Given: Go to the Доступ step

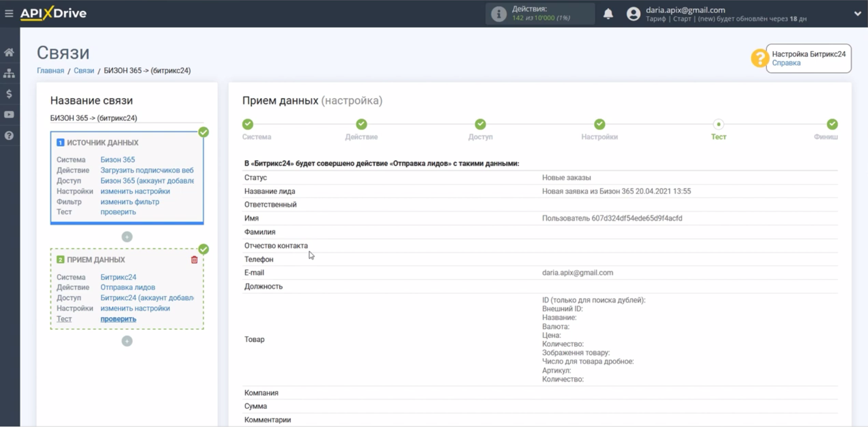Looking at the screenshot, I should coord(480,124).
